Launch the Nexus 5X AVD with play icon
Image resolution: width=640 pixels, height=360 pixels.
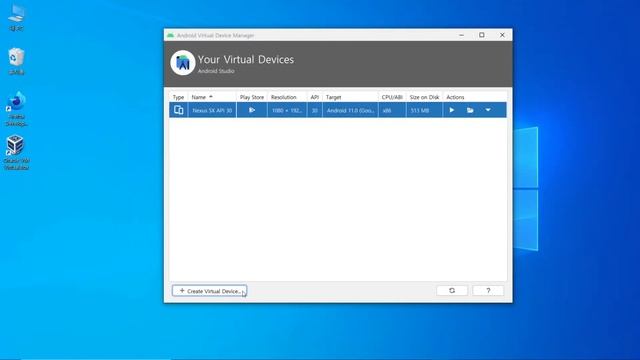click(x=451, y=110)
